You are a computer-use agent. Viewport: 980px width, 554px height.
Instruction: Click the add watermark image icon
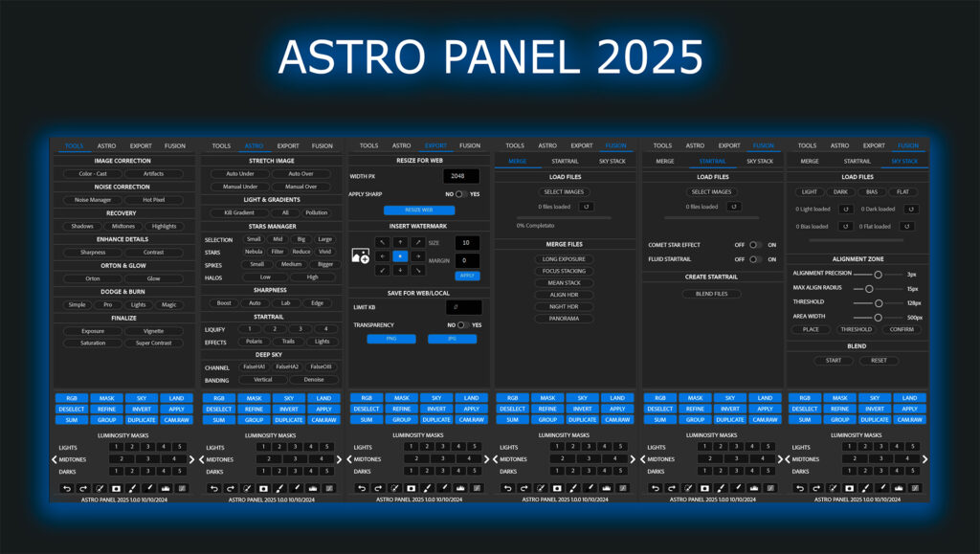[x=361, y=256]
